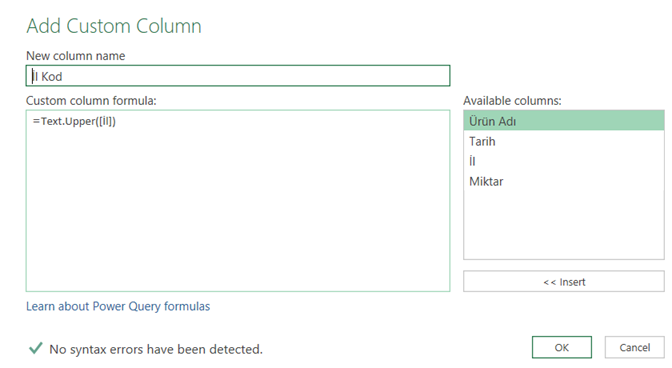Select İl in the Available columns list

pyautogui.click(x=564, y=161)
